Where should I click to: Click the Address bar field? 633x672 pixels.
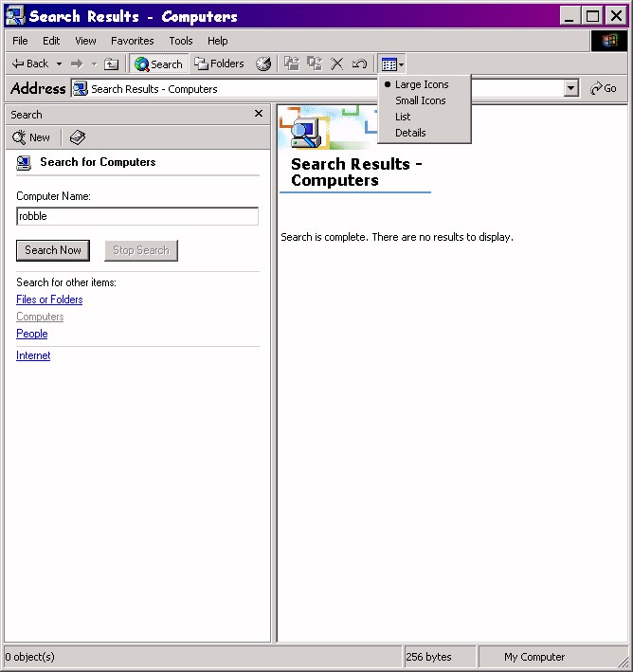(325, 89)
